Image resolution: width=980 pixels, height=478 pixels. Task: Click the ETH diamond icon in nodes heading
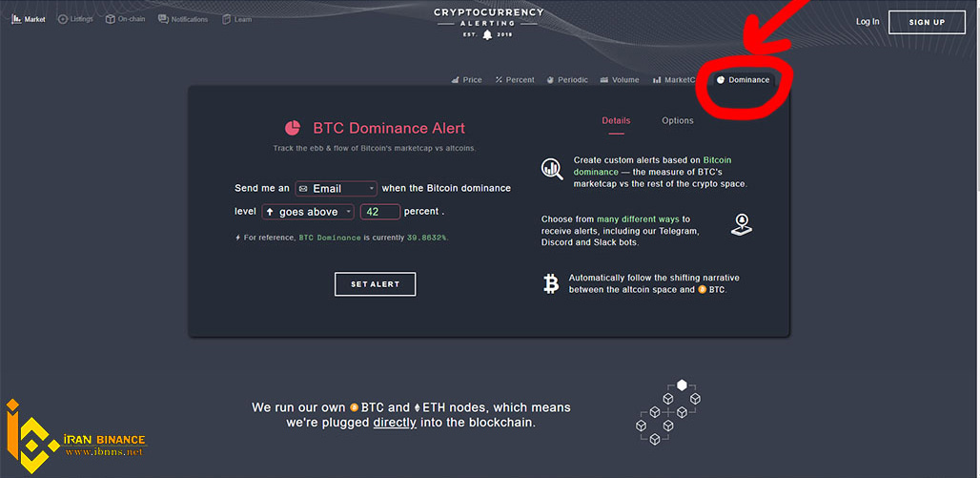point(418,408)
